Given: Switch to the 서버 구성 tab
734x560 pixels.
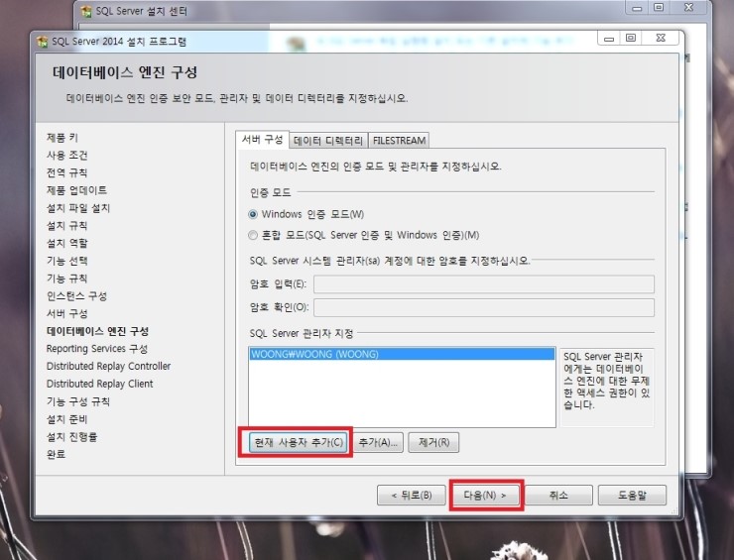Looking at the screenshot, I should point(262,140).
